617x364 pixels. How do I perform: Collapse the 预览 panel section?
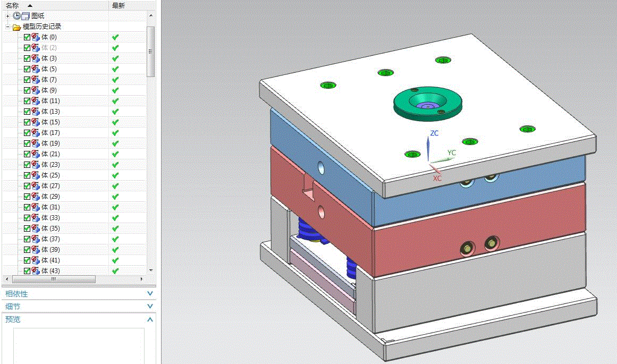[150, 319]
